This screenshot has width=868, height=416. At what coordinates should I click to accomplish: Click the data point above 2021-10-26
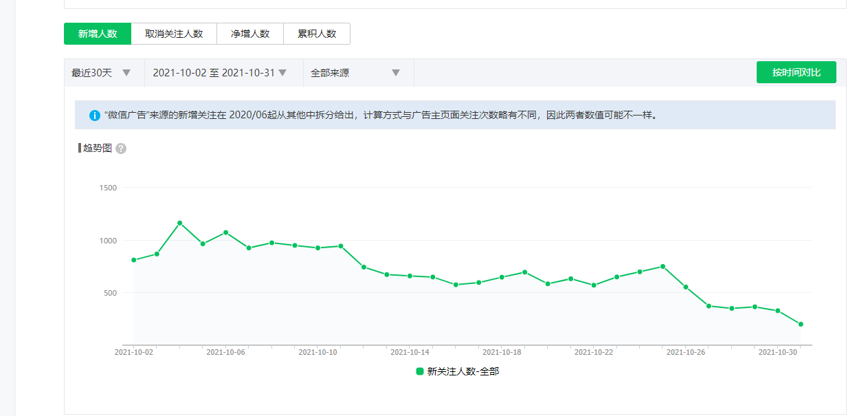click(686, 287)
